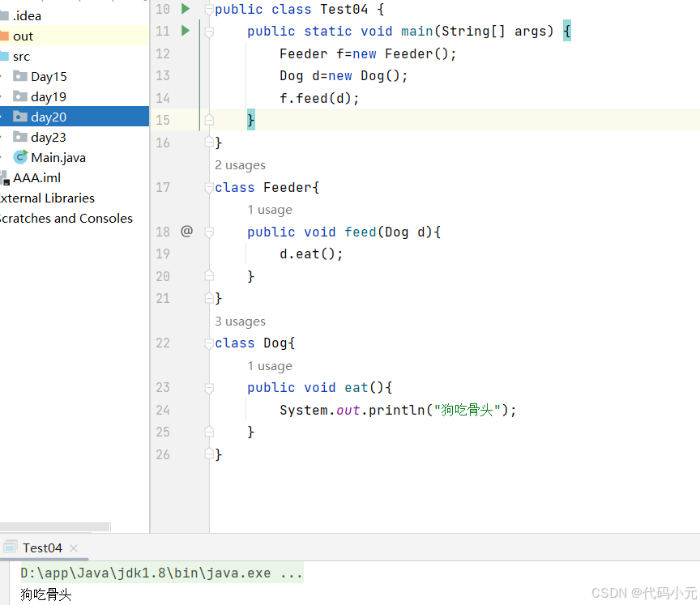The image size is (700, 605).
Task: Run the main method from line 11 gutter
Action: [x=186, y=31]
